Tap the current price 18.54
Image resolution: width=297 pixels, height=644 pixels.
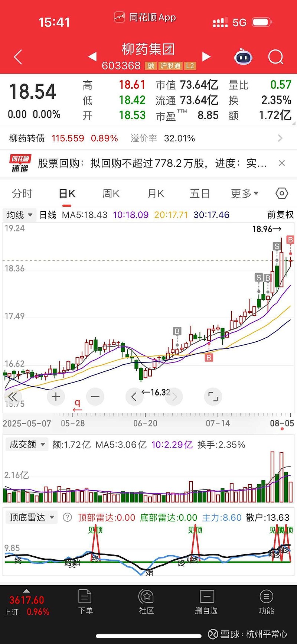coord(33,91)
